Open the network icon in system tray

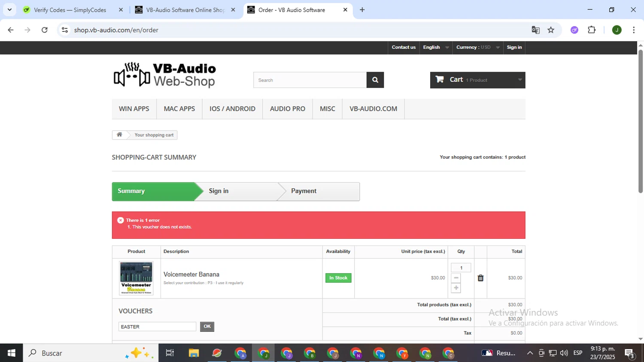pos(553,353)
